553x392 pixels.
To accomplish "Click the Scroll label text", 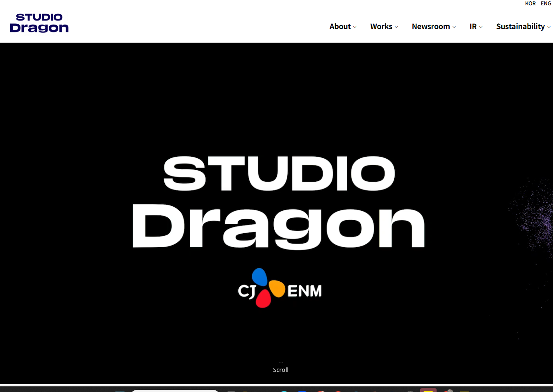I will point(281,370).
